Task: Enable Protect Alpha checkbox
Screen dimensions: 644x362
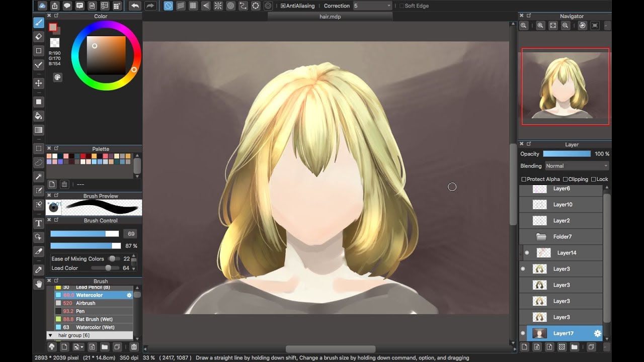Action: 524,179
